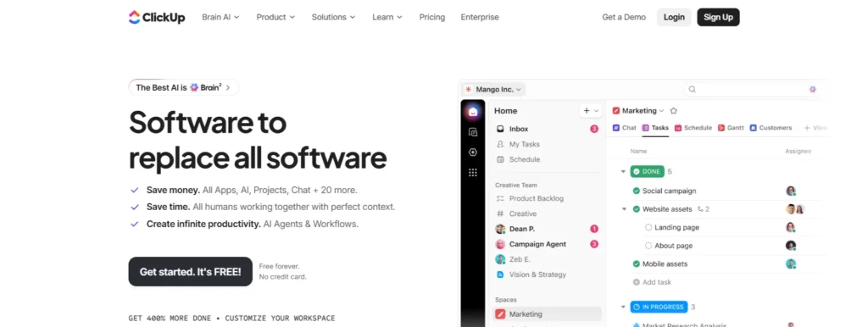Open the Pricing nav item
This screenshot has height=327, width=868.
pyautogui.click(x=431, y=17)
